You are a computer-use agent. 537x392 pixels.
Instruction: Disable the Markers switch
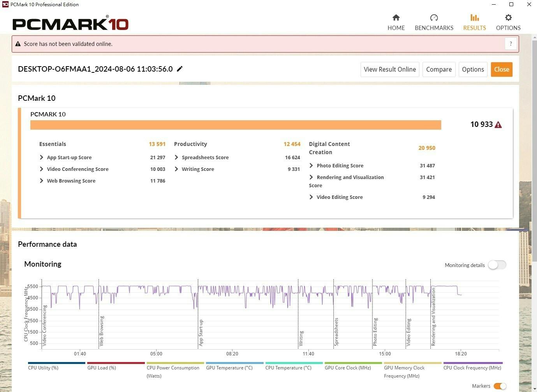[x=500, y=386]
